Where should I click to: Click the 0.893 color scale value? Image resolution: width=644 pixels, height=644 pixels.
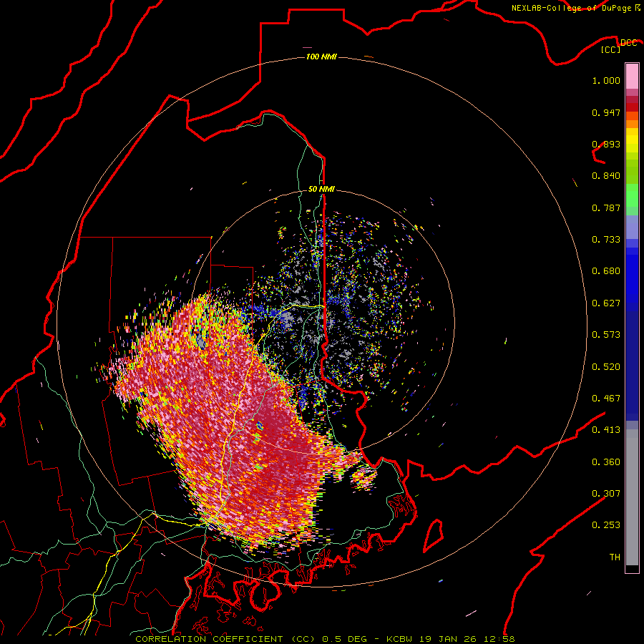[606, 144]
